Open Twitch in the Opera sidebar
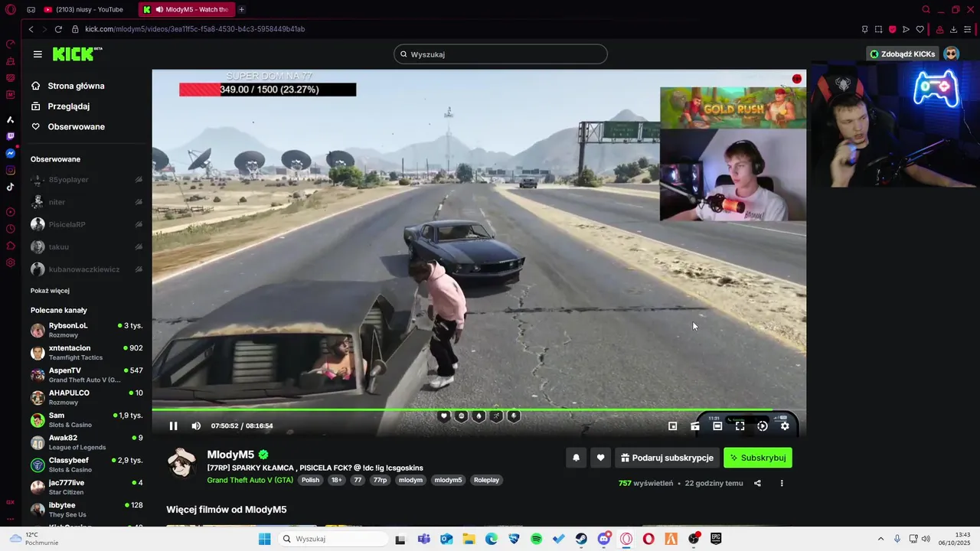Viewport: 980px width, 551px height. (x=11, y=137)
